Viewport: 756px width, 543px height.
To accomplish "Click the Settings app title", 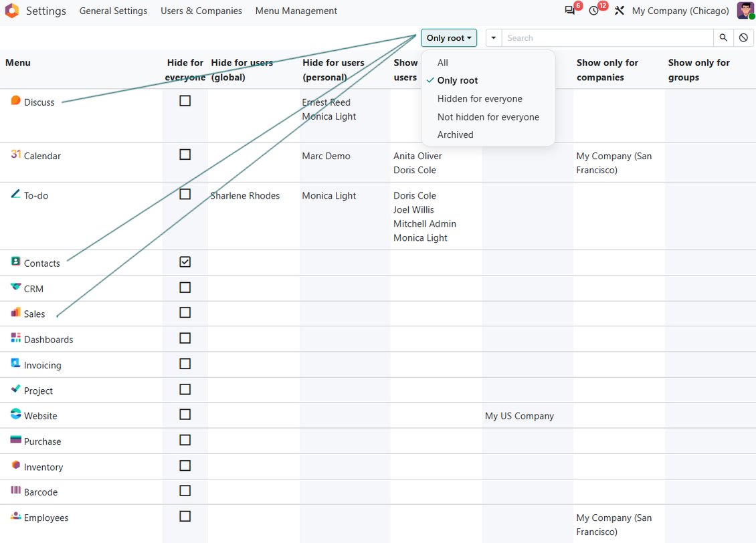I will (x=45, y=11).
